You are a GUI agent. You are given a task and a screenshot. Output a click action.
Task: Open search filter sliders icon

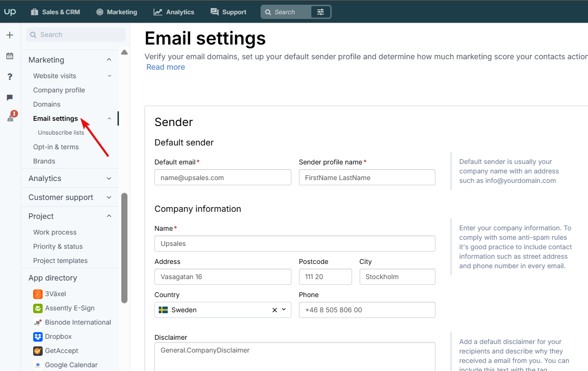tap(321, 12)
